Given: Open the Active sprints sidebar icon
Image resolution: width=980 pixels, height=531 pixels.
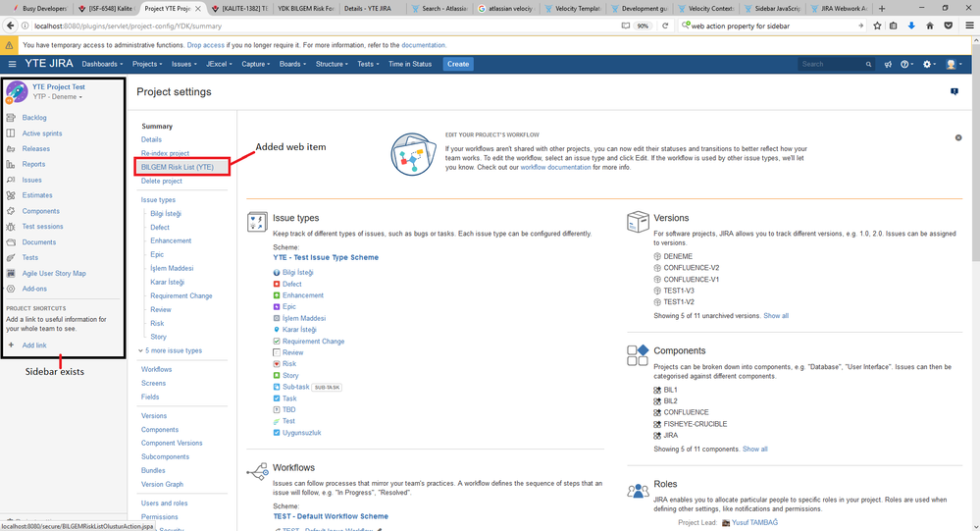Looking at the screenshot, I should pos(11,133).
